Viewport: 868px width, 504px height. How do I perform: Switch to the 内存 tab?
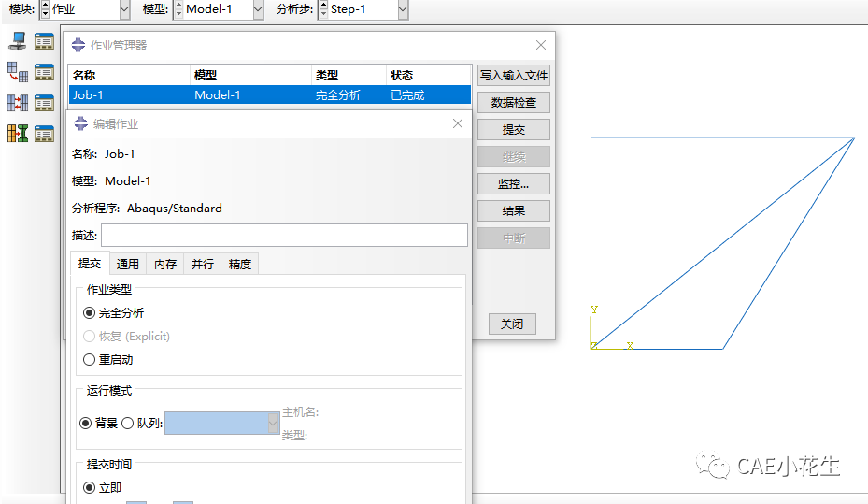(x=165, y=265)
